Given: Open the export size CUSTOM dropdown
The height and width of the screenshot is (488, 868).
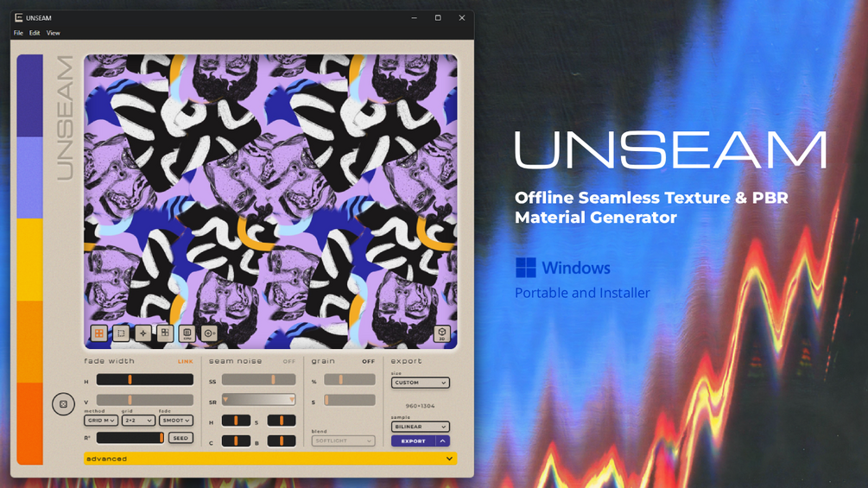Looking at the screenshot, I should coord(420,383).
